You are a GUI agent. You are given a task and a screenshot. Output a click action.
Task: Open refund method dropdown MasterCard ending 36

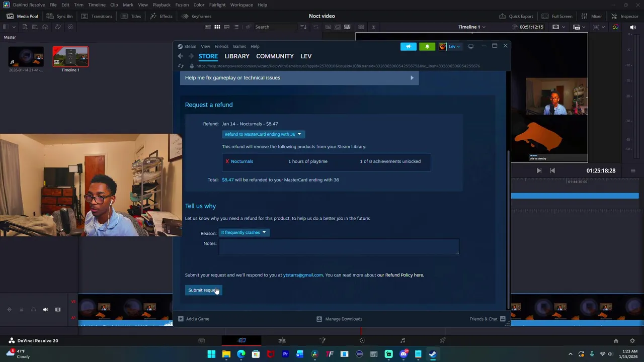263,134
